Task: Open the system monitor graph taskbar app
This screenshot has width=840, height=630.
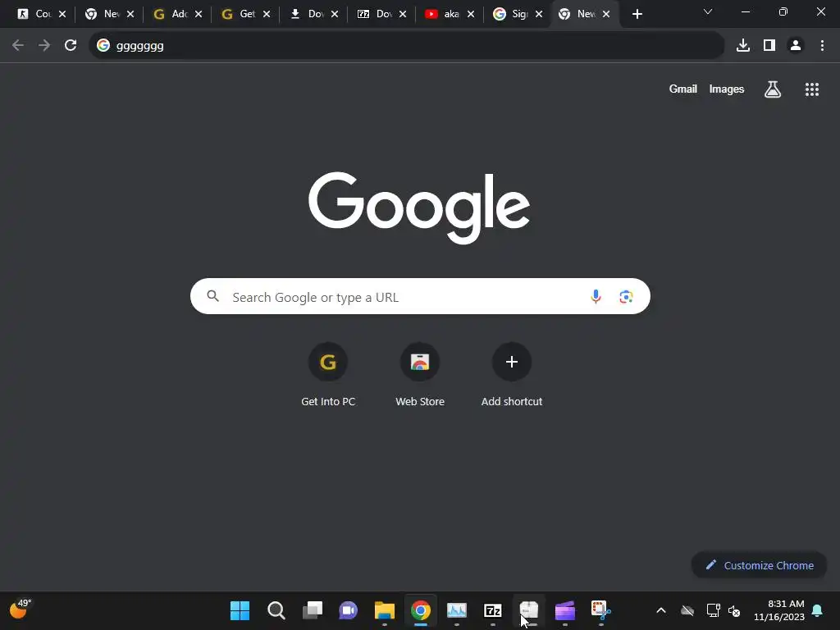Action: (x=457, y=610)
